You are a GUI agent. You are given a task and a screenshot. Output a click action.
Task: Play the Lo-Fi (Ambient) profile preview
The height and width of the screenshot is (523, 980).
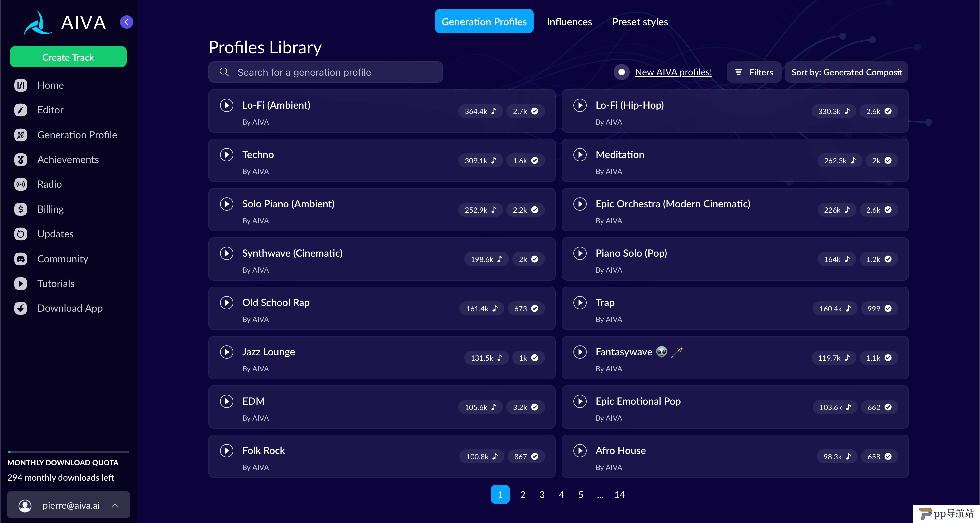(x=227, y=105)
